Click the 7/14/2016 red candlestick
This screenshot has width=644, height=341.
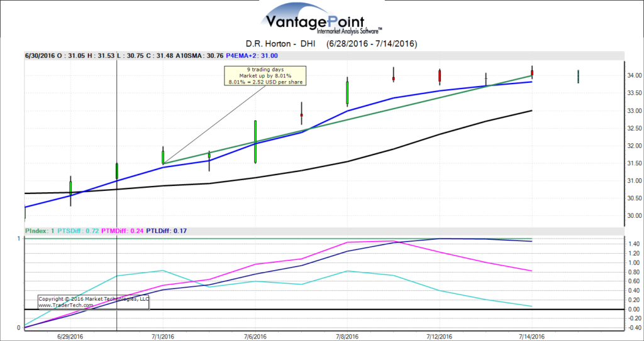coord(532,72)
